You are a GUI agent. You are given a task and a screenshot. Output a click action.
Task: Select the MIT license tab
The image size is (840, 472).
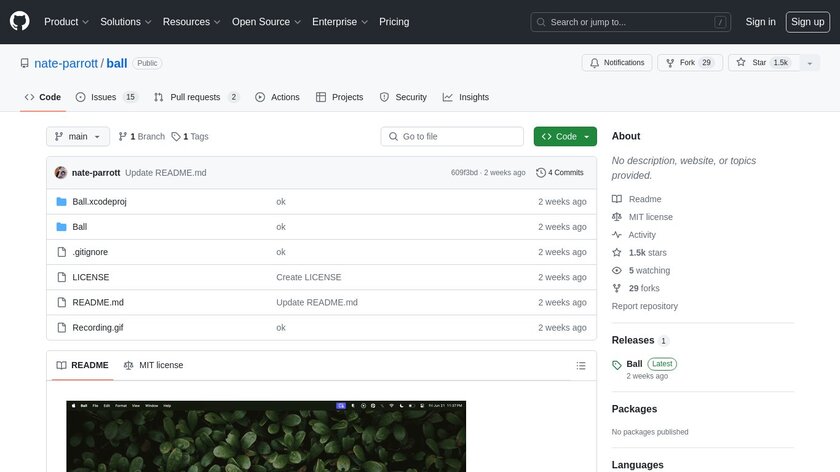click(153, 366)
